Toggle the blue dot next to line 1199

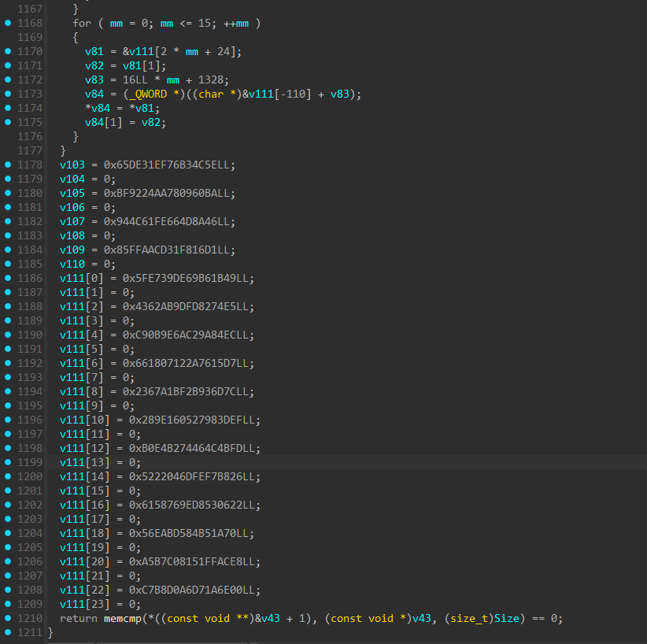tap(8, 462)
